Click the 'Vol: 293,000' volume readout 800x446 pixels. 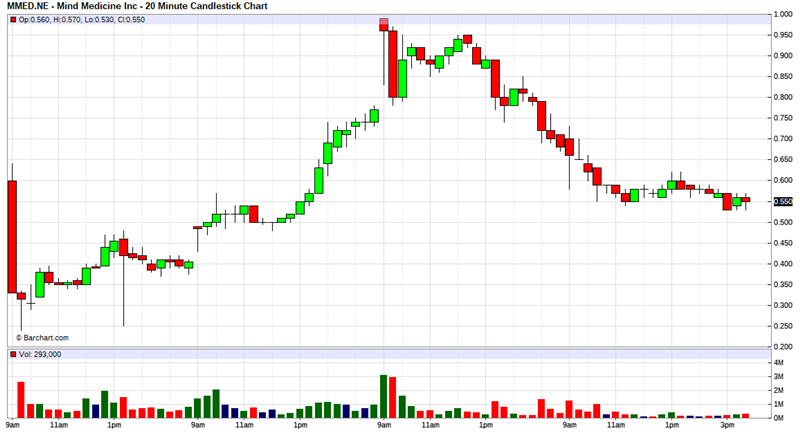pos(40,354)
